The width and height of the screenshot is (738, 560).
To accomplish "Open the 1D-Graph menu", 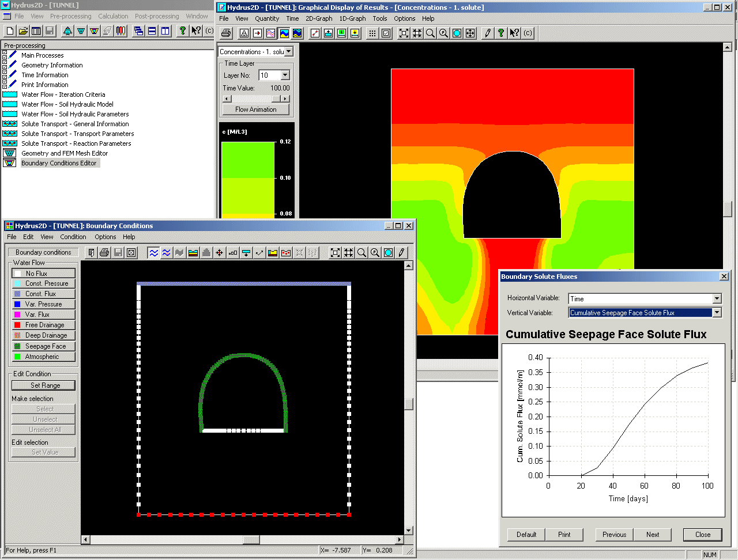I will (352, 18).
